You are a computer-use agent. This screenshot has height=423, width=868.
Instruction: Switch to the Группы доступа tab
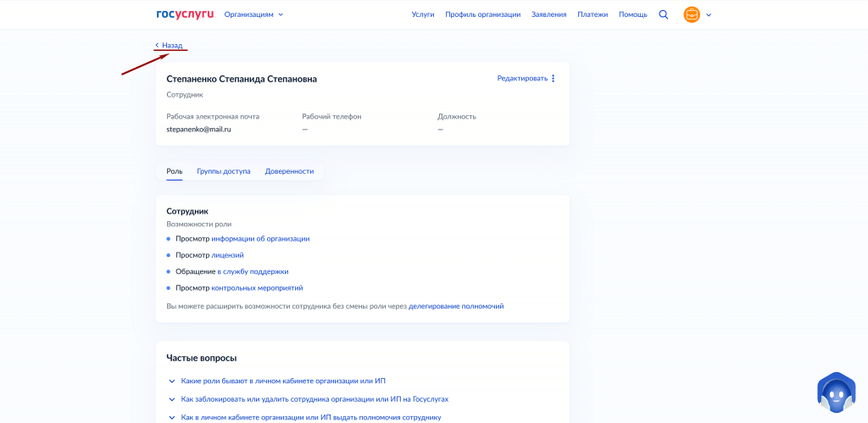pos(224,171)
